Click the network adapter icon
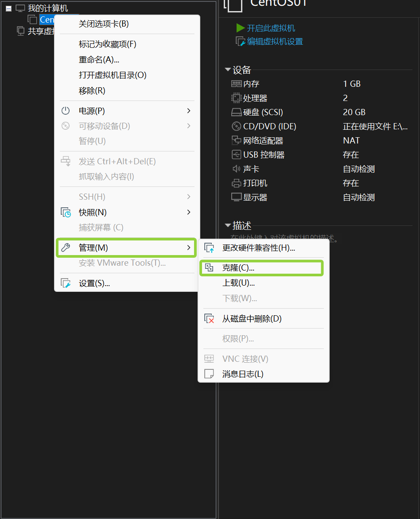 tap(236, 140)
